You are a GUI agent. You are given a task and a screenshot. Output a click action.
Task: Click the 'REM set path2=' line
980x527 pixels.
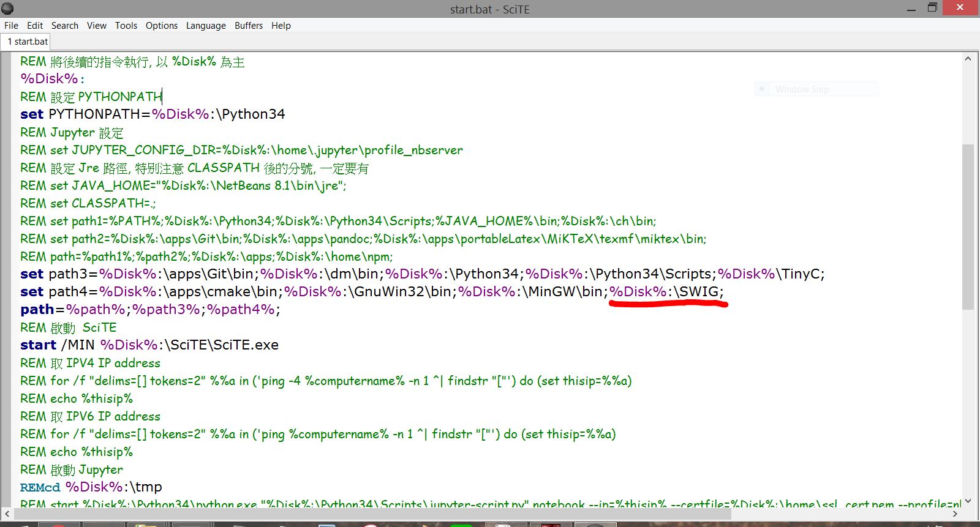363,239
